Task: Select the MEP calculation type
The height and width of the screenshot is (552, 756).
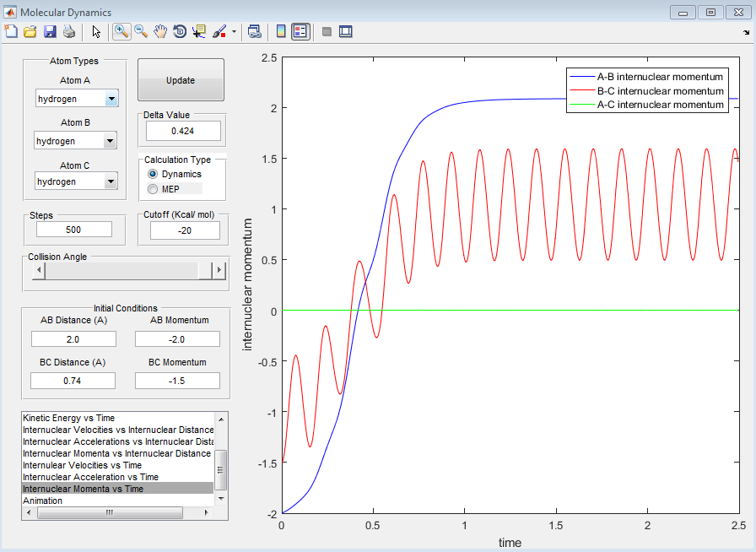Action: pyautogui.click(x=153, y=188)
